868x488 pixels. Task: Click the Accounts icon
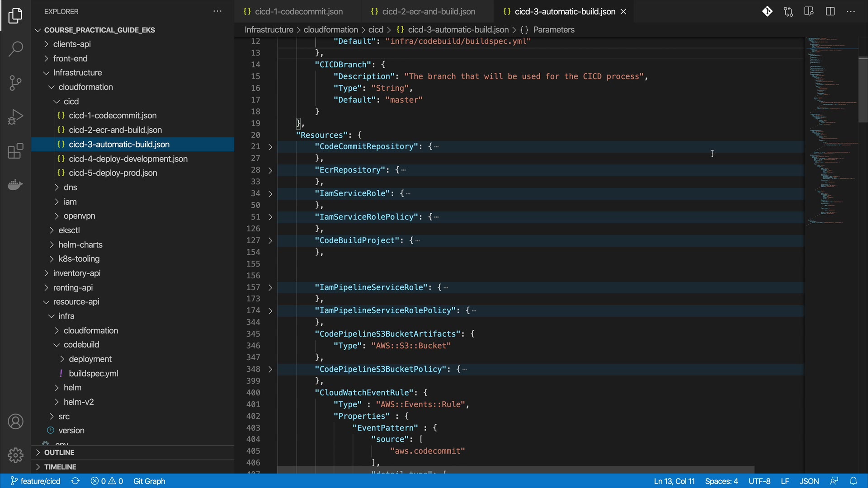[15, 422]
